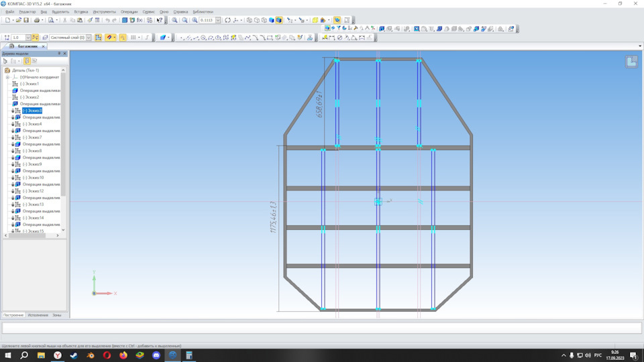Switch to the 'Зоны' tab
The width and height of the screenshot is (644, 362).
[56, 315]
